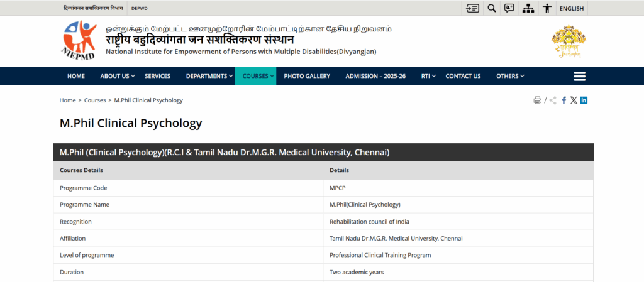Print this page using printer icon

pyautogui.click(x=537, y=100)
